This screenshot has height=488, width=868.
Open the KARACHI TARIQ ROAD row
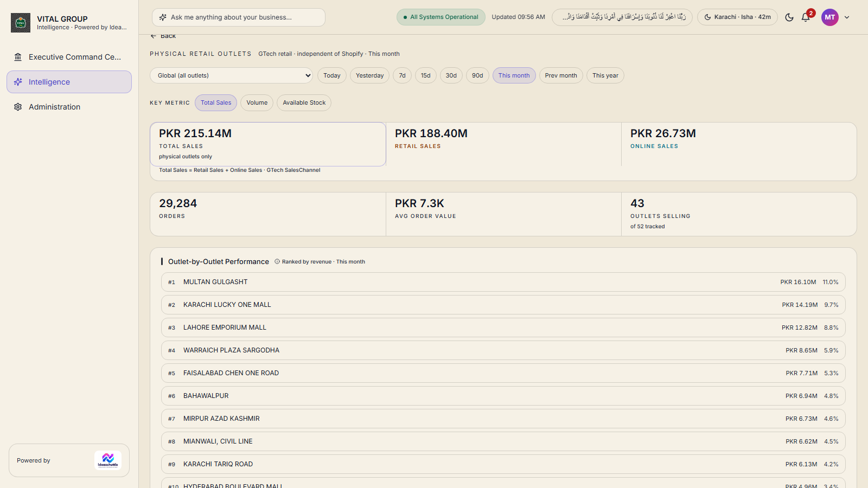pos(503,464)
